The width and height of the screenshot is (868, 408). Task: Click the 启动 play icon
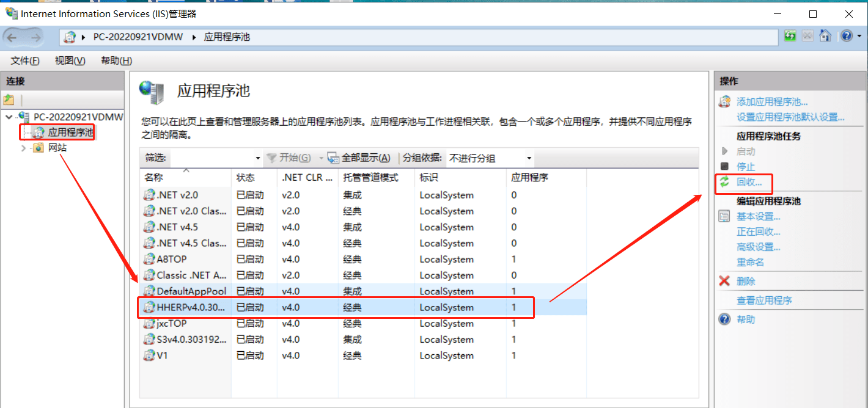click(725, 151)
